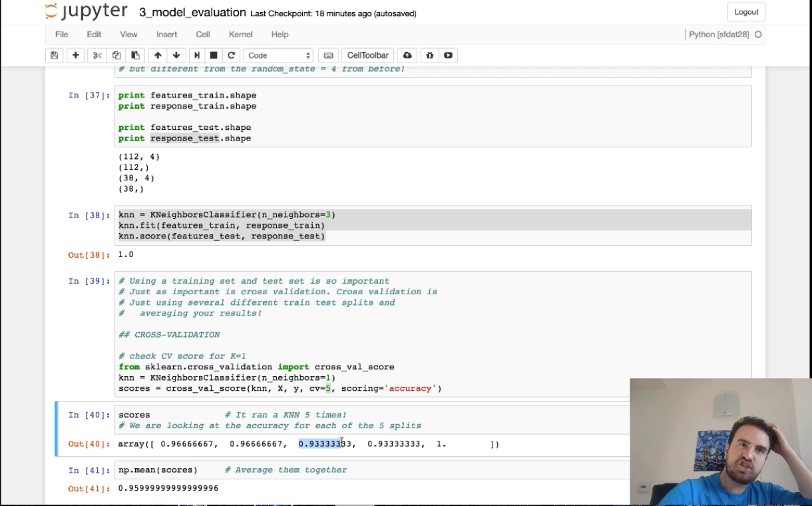Copy the selected cell
The width and height of the screenshot is (812, 506).
(115, 55)
